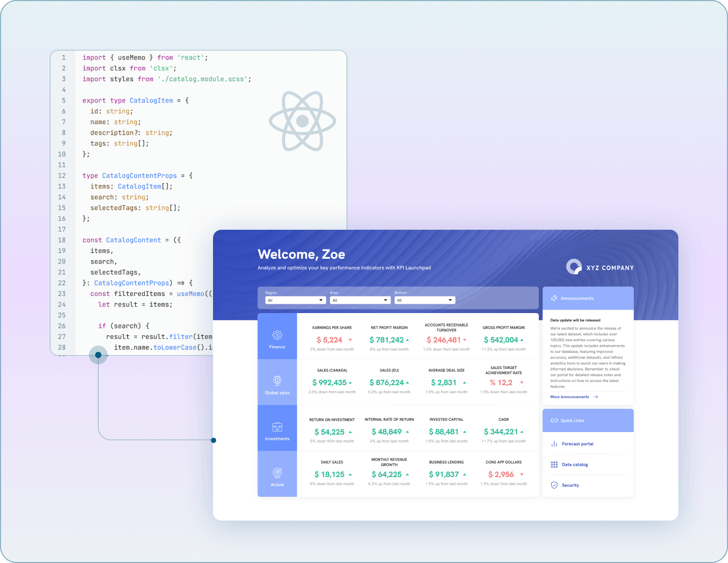This screenshot has width=728, height=563.
Task: Open the Area dropdown
Action: click(360, 300)
